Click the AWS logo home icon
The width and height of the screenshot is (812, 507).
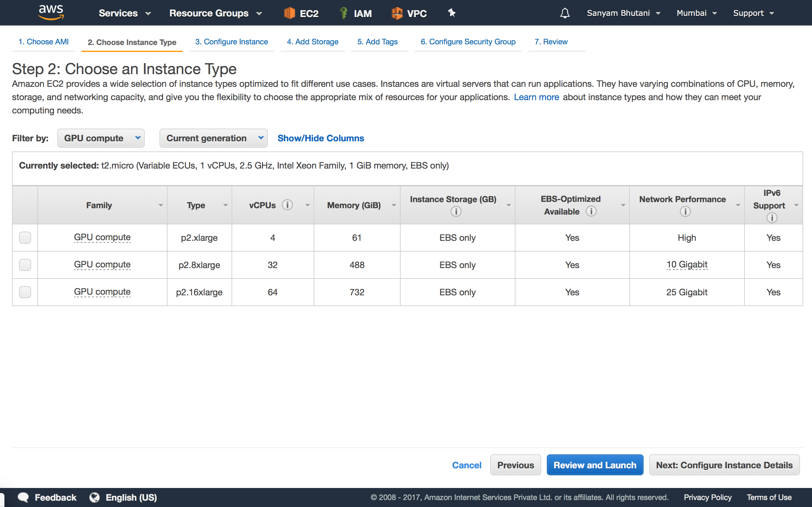point(51,13)
